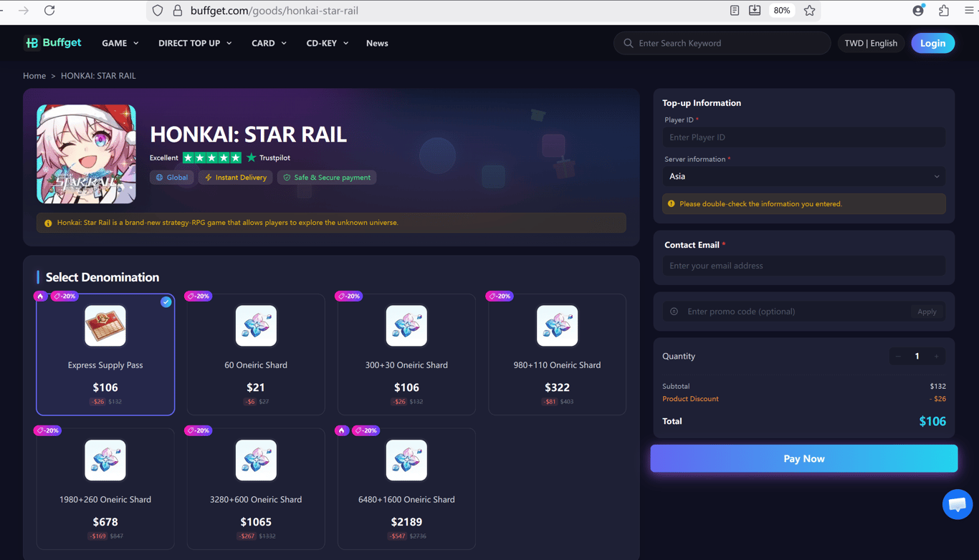Apply the promo code
This screenshot has height=560, width=979.
[927, 312]
